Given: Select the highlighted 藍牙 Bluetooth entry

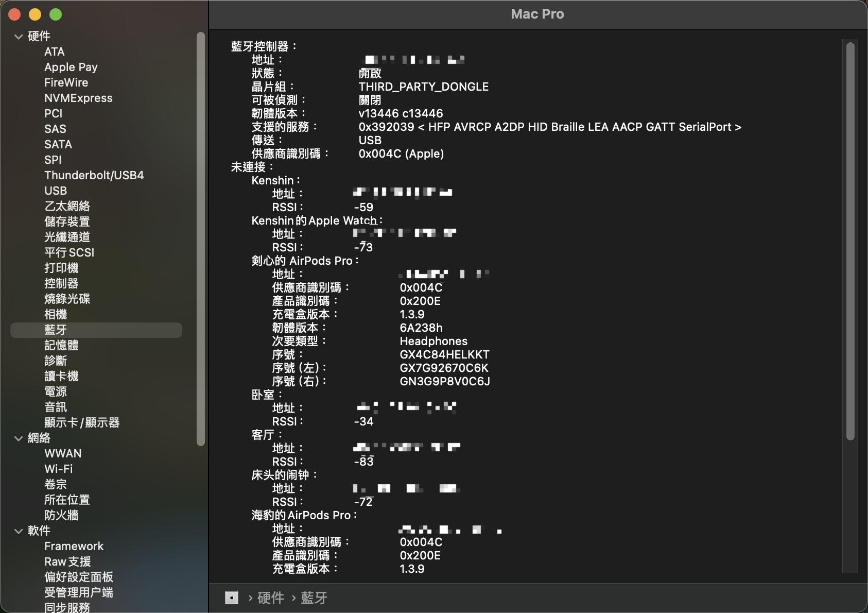Looking at the screenshot, I should pos(96,330).
